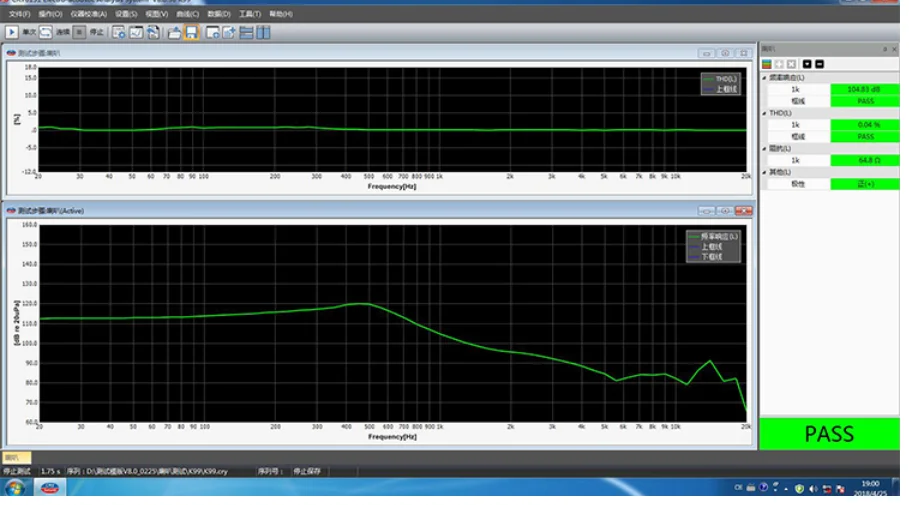Open the sequence settings gear-window icon
Viewport: 909px width, 505px height.
click(x=119, y=32)
